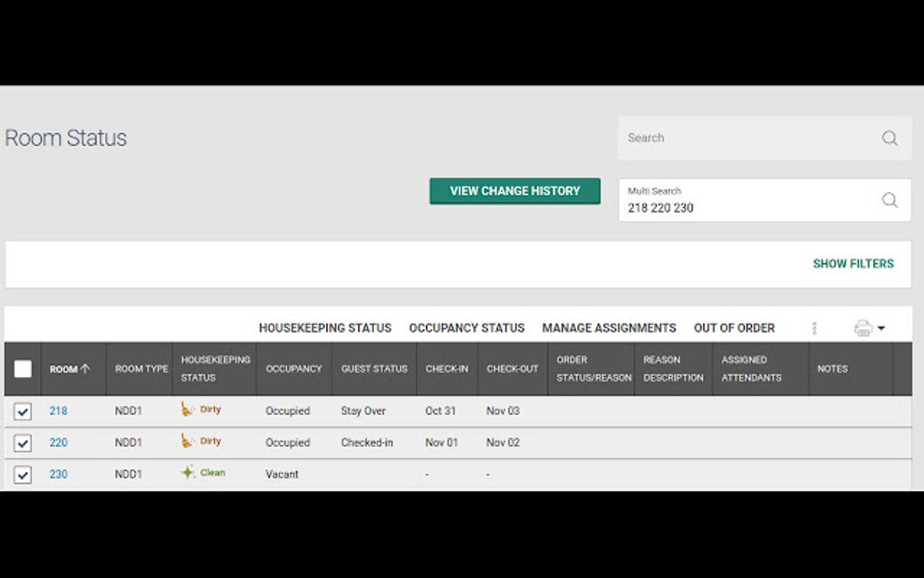This screenshot has width=924, height=578.
Task: Click the sort arrow on the ROOM column
Action: pos(87,369)
